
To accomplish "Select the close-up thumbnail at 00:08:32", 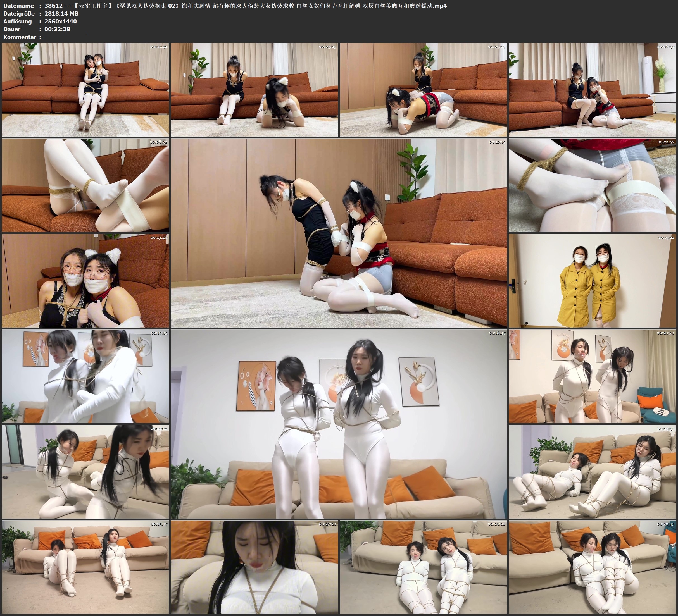I will coord(85,185).
